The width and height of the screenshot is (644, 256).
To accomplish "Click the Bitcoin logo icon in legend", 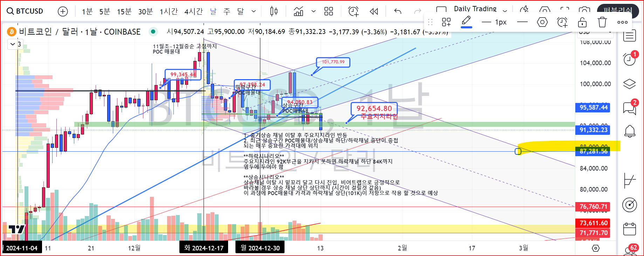I will [x=12, y=32].
